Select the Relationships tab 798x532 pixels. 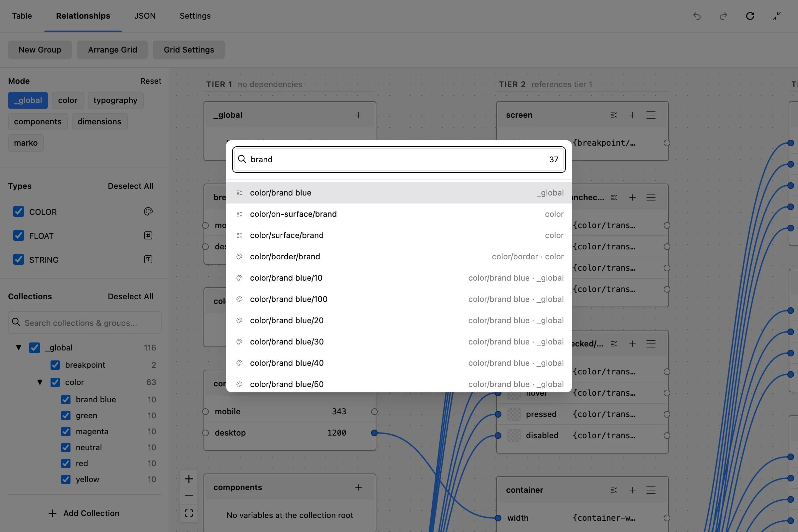[83, 16]
